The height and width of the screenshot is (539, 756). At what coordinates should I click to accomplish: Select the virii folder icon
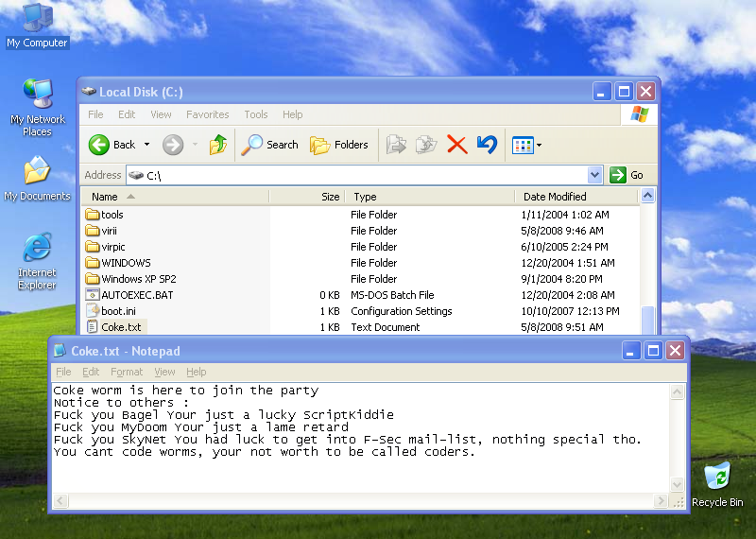coord(92,231)
